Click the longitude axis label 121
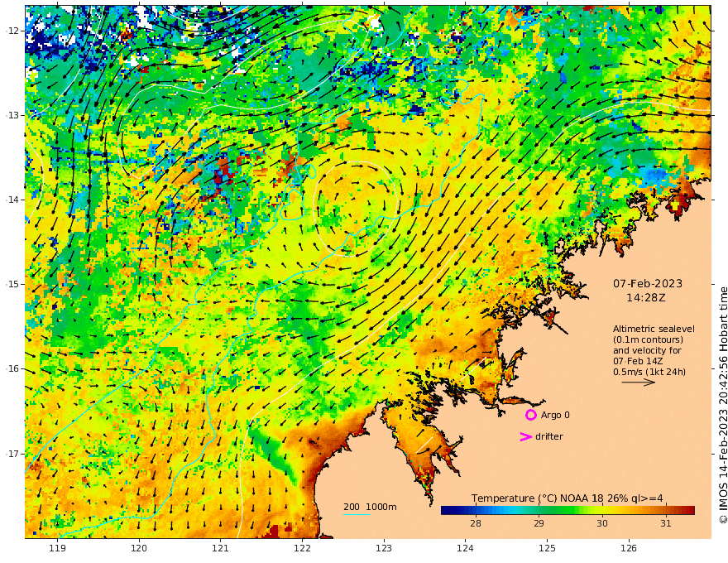 click(x=221, y=549)
